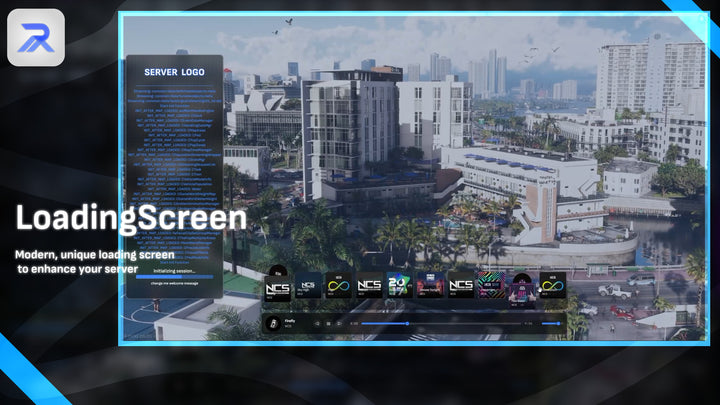Click the "change me welcome message" text
Viewport: 720px width, 405px height.
click(x=174, y=283)
